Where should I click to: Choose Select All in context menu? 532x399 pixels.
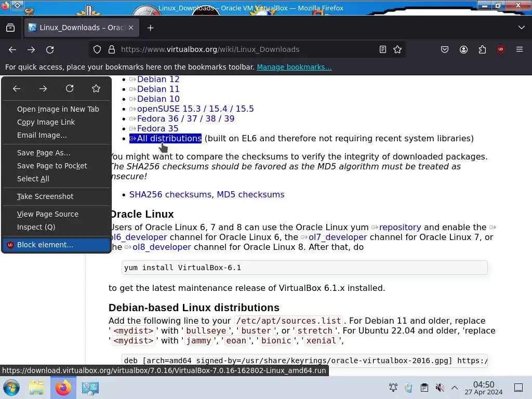[x=56, y=179]
